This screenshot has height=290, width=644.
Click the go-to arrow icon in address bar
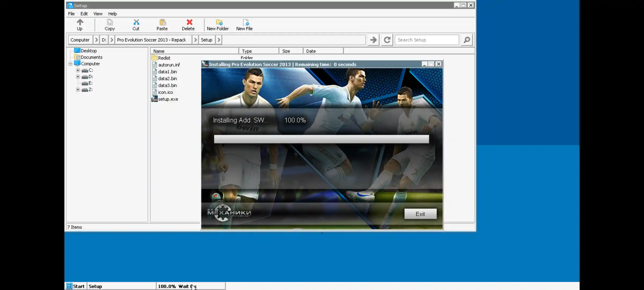[x=373, y=40]
